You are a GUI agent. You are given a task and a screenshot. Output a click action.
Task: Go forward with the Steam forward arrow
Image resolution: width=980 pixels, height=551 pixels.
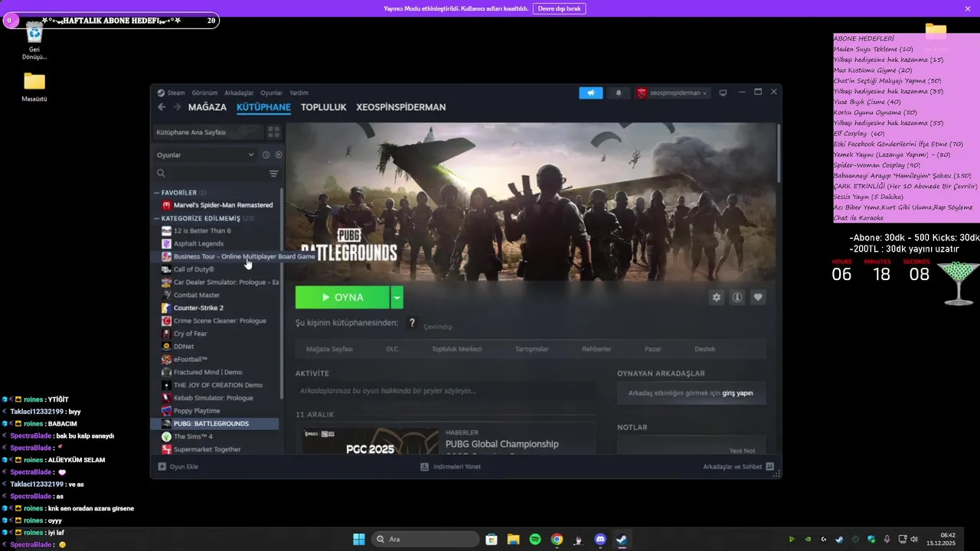coord(177,107)
